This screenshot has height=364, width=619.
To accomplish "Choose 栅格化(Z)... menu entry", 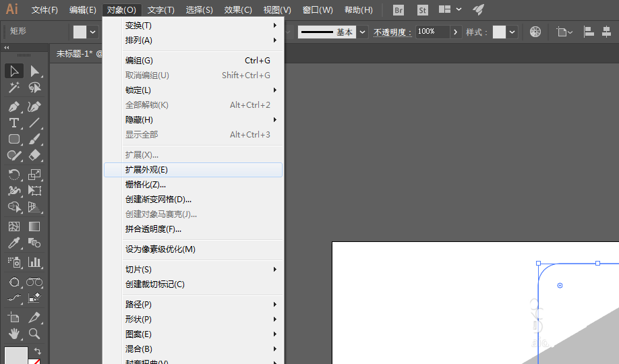I will (194, 185).
